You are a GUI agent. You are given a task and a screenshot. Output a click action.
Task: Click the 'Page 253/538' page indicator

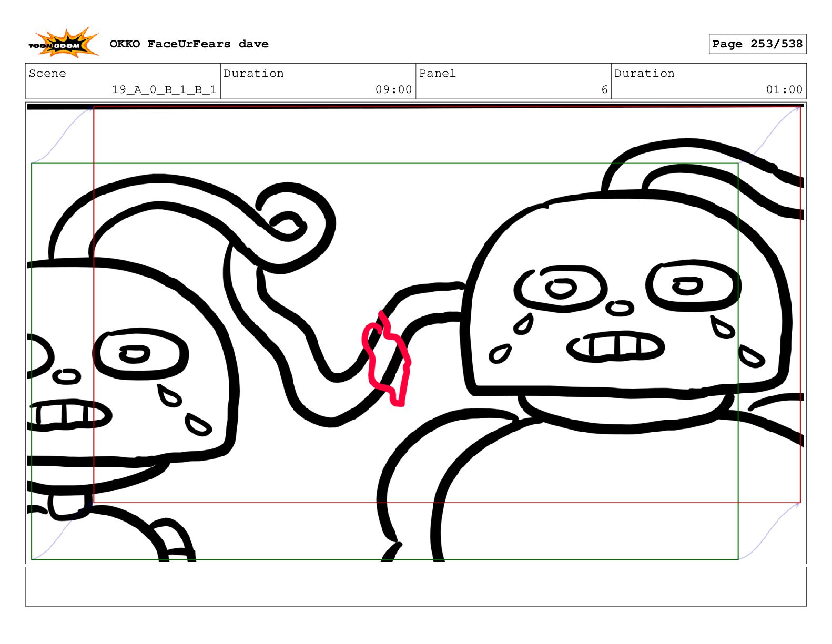click(x=757, y=44)
